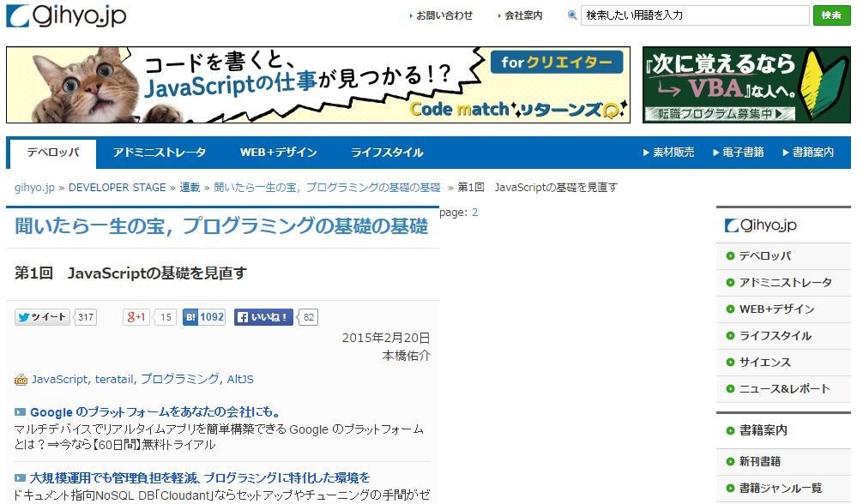Image resolution: width=863 pixels, height=504 pixels.
Task: Select the WEB+デザイン tab
Action: coord(279,153)
